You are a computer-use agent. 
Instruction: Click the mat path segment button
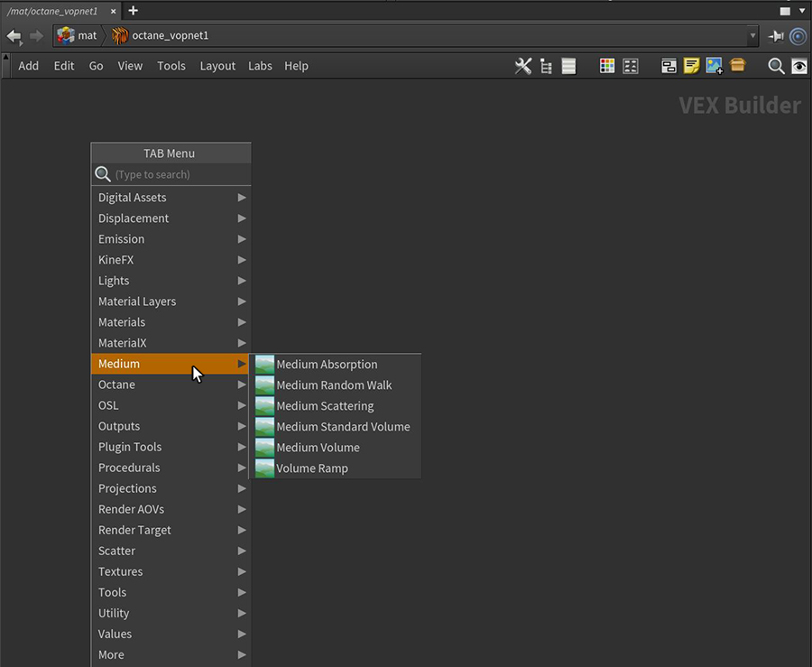[78, 36]
